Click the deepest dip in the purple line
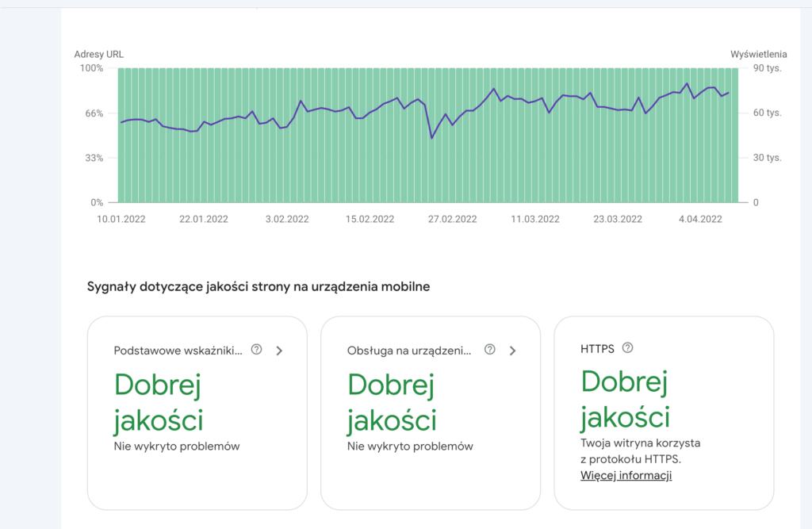 tap(432, 138)
